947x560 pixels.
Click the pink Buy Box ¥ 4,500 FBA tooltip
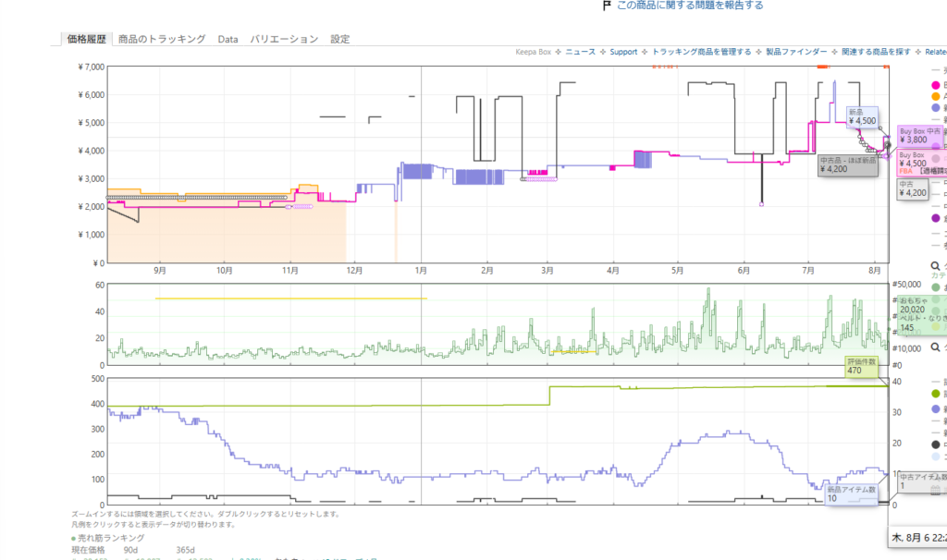pyautogui.click(x=921, y=163)
